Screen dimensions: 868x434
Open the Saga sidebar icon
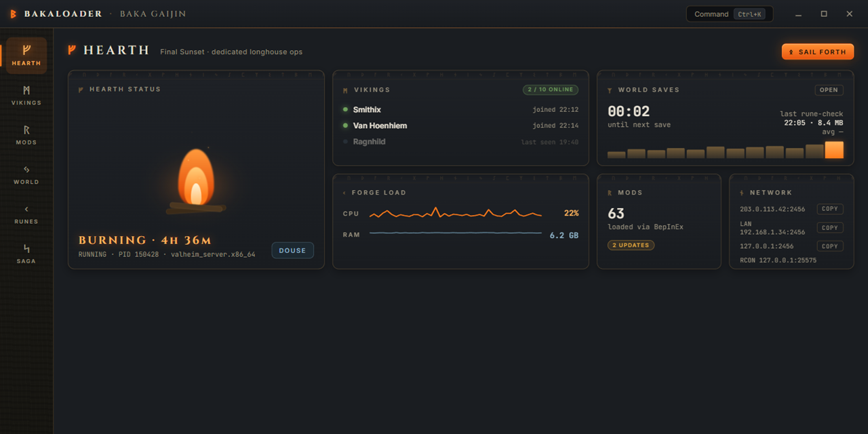pos(26,254)
